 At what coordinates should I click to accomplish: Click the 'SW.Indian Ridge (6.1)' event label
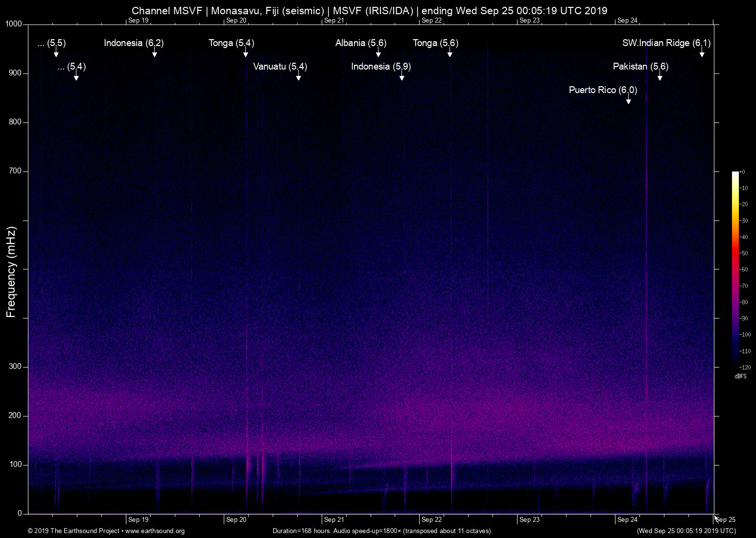click(666, 43)
